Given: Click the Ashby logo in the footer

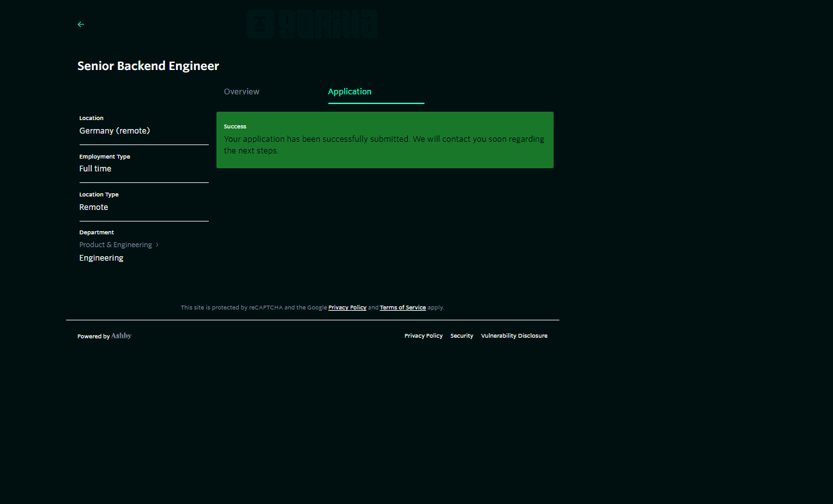Looking at the screenshot, I should [121, 336].
